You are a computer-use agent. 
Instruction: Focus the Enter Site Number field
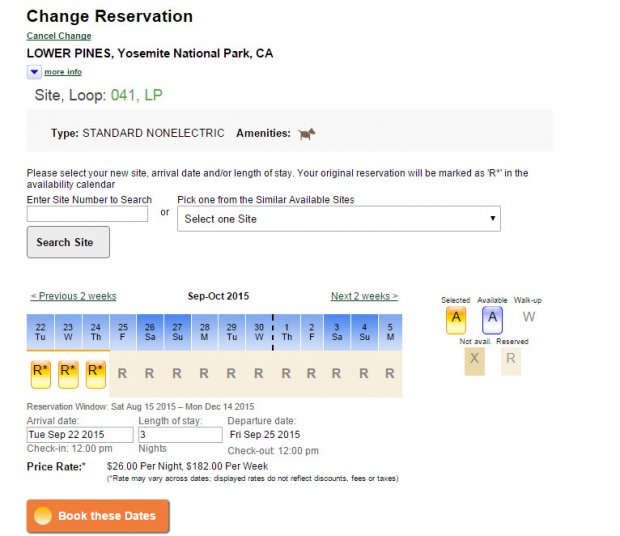pos(87,214)
